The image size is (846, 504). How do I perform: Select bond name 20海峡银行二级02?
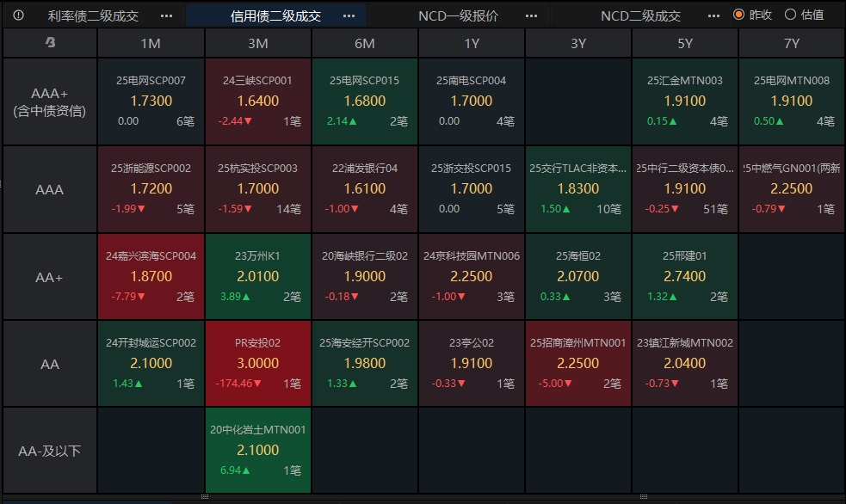pos(365,256)
